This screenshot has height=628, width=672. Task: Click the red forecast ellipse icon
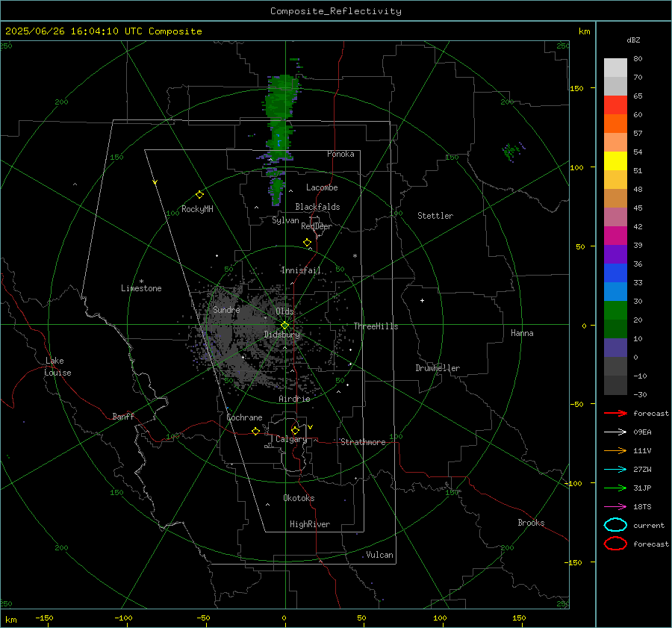coord(615,544)
